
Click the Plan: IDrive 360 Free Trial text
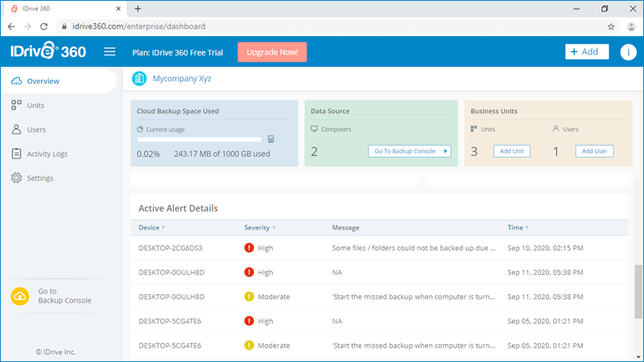(x=177, y=52)
